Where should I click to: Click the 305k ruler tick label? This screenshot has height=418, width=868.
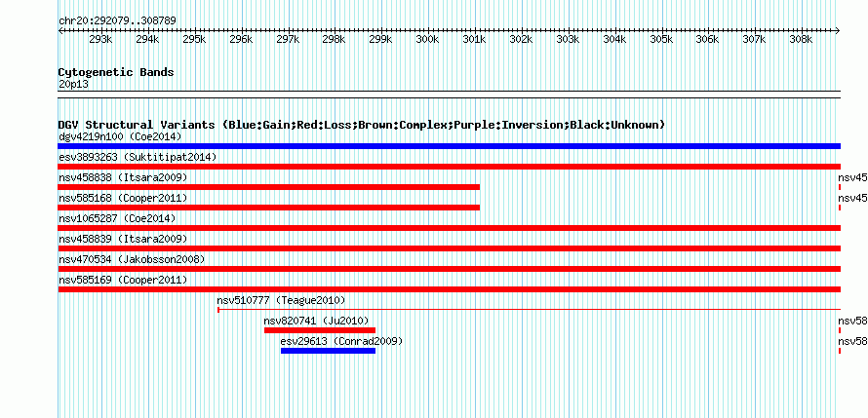point(661,40)
